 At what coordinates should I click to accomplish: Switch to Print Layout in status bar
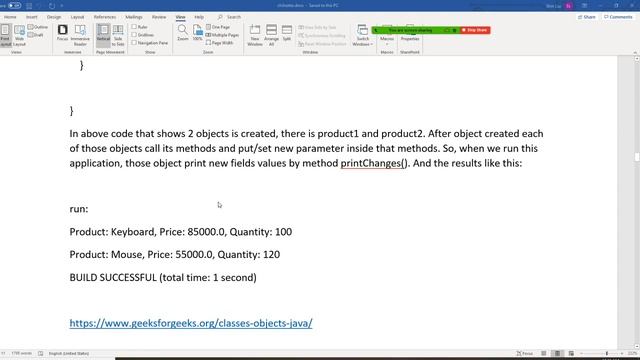pyautogui.click(x=557, y=353)
